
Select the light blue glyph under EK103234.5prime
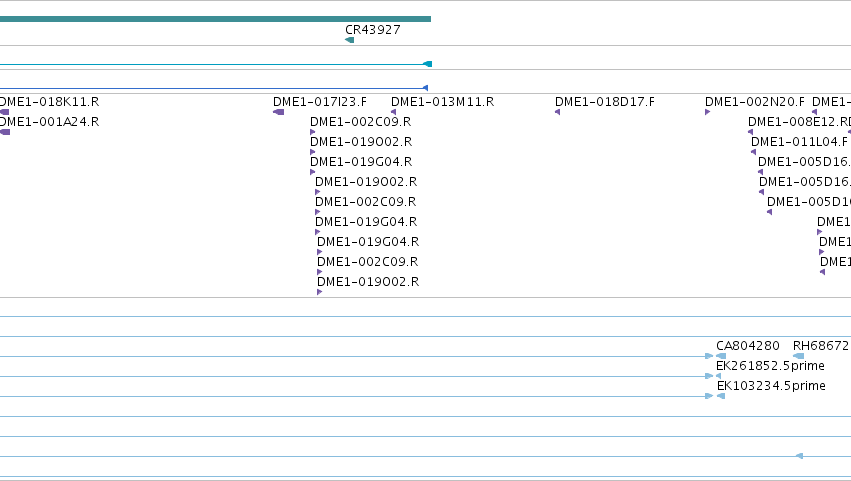[x=721, y=396]
